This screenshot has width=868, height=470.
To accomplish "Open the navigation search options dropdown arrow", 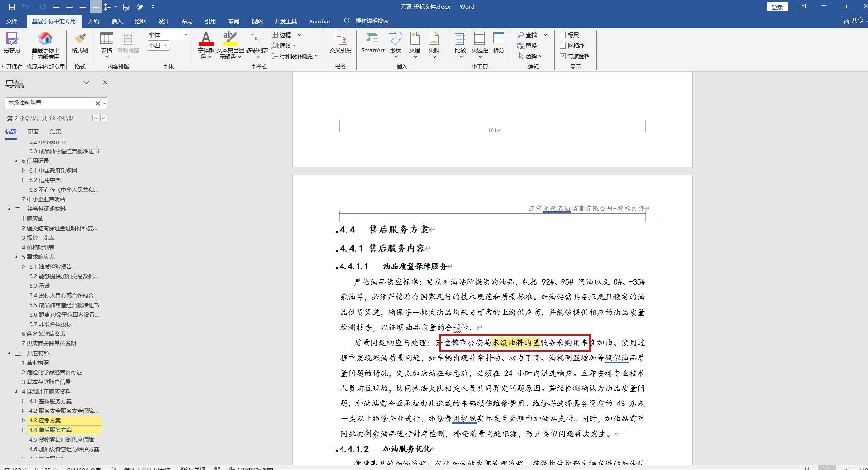I will coord(105,103).
